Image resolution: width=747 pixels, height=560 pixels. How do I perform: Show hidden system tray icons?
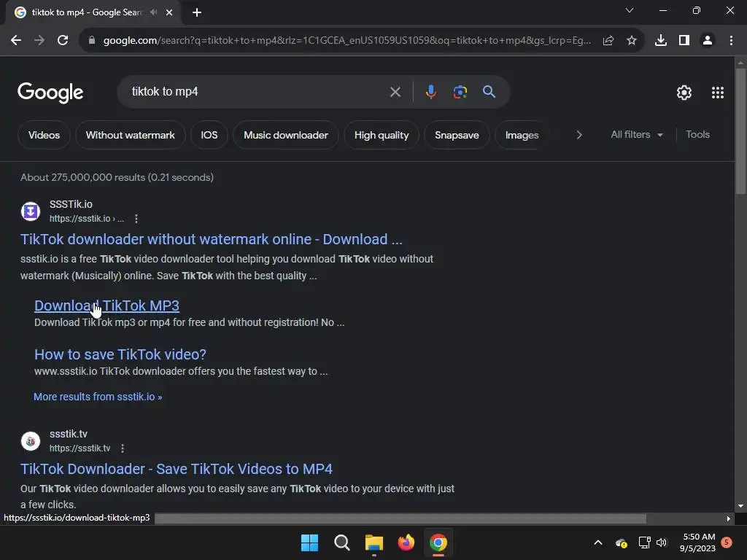[x=598, y=542]
